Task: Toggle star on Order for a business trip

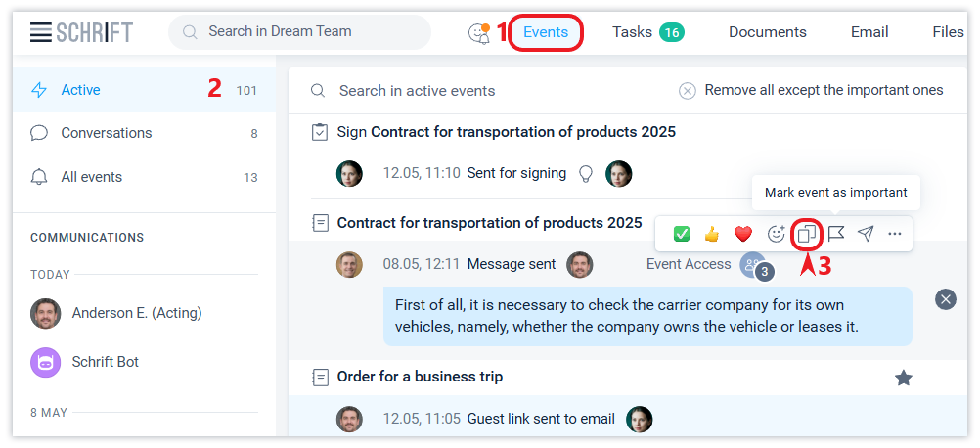Action: click(904, 378)
